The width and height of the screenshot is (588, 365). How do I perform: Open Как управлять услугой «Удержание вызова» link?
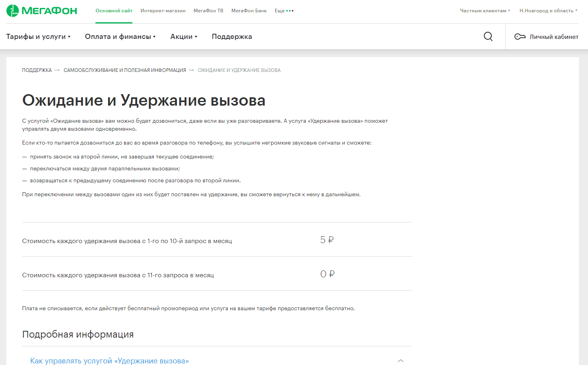pos(109,361)
